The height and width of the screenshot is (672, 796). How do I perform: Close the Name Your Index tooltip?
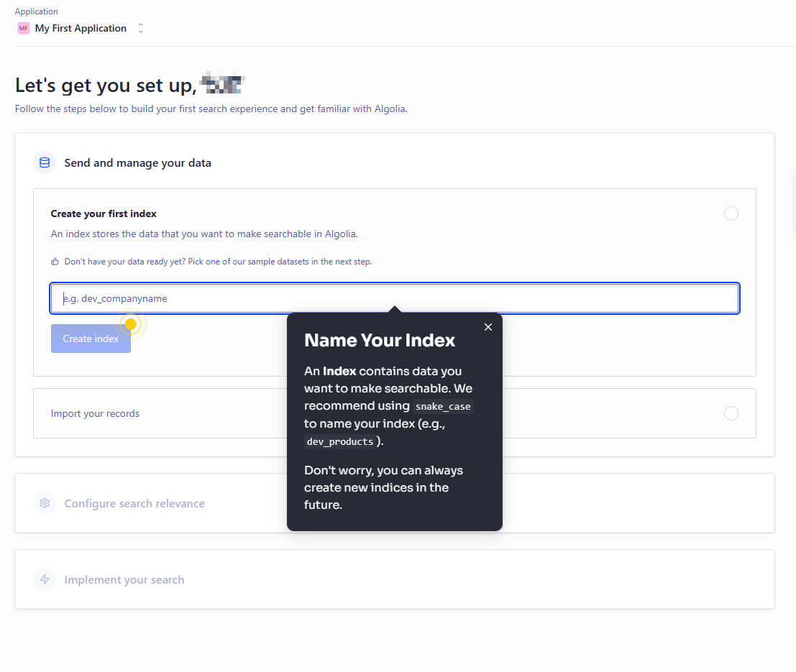pyautogui.click(x=488, y=327)
